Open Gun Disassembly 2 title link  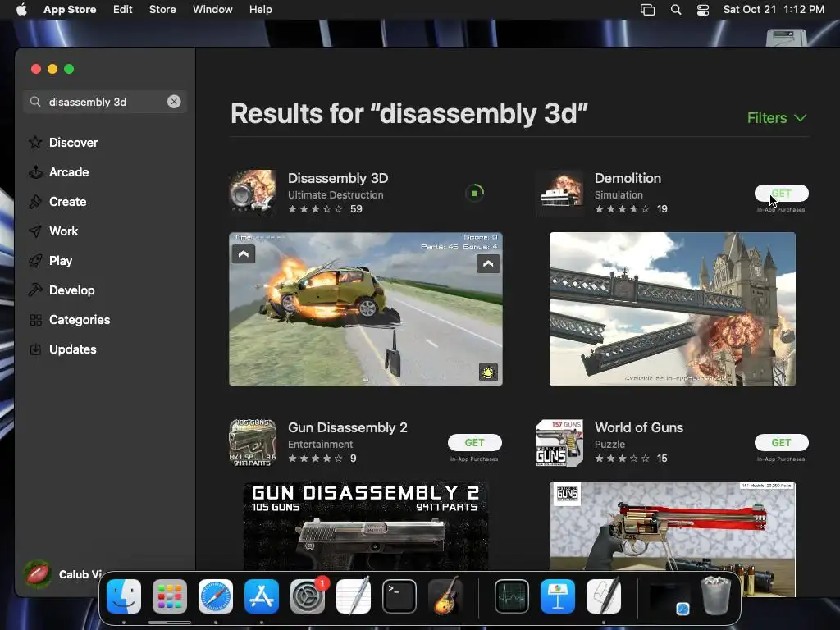pos(348,427)
